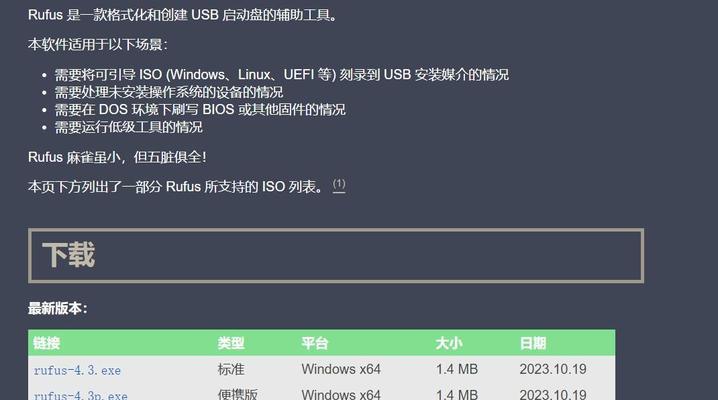This screenshot has height=400, width=718.
Task: Select the 大小 column header
Action: [449, 343]
